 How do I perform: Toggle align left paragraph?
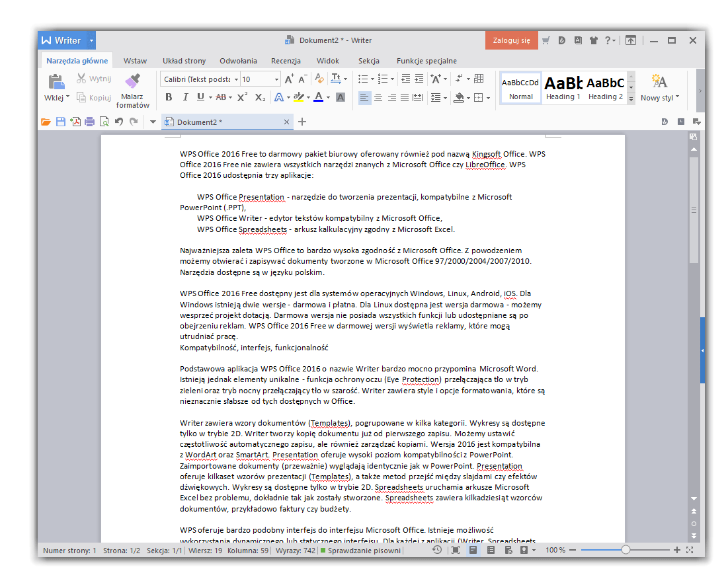point(364,97)
